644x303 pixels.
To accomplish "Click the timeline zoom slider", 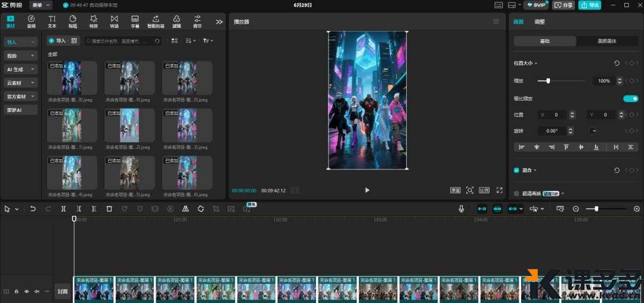I will pyautogui.click(x=606, y=209).
